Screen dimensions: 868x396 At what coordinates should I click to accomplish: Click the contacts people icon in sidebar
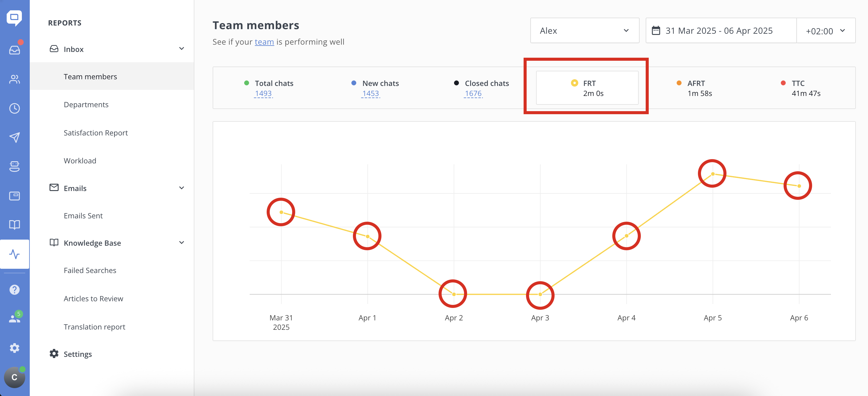point(15,79)
